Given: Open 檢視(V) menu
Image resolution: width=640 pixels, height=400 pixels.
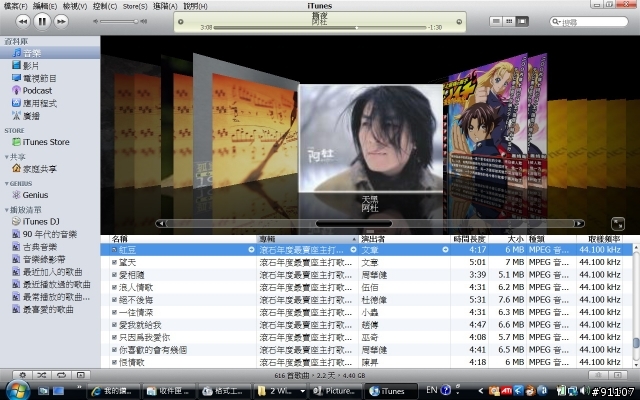Looking at the screenshot, I should click(75, 6).
